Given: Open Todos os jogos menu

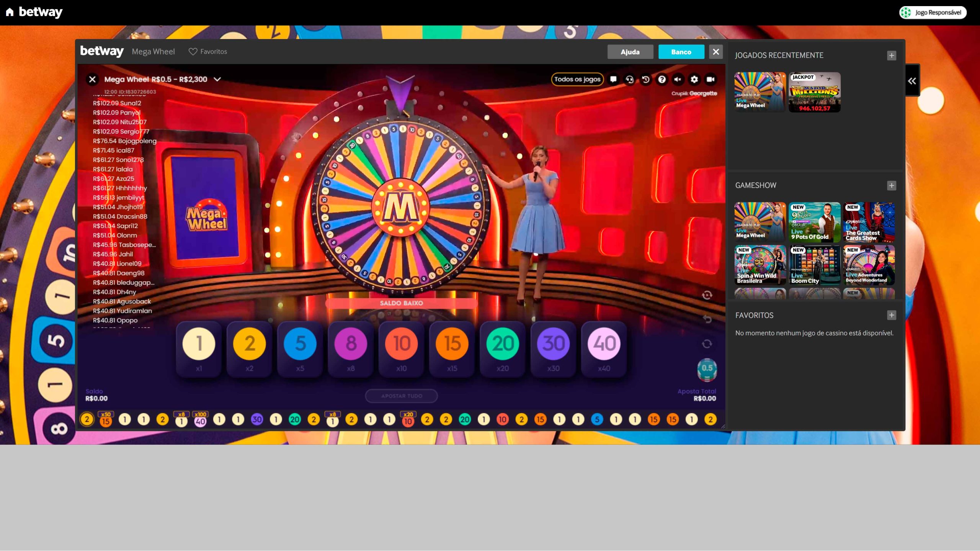Looking at the screenshot, I should pos(578,79).
